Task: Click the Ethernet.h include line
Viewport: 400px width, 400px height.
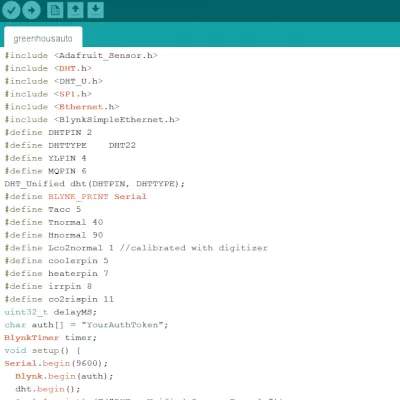Action: tap(62, 107)
